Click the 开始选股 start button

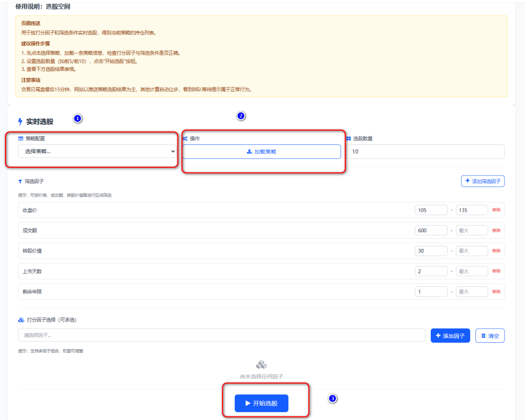pos(261,403)
